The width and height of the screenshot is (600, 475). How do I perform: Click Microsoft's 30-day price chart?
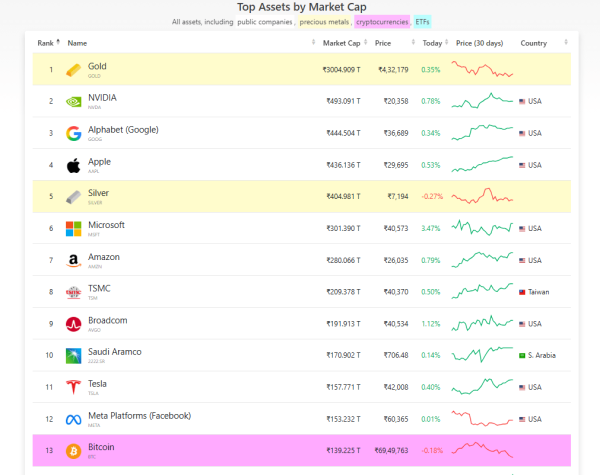[x=482, y=228]
